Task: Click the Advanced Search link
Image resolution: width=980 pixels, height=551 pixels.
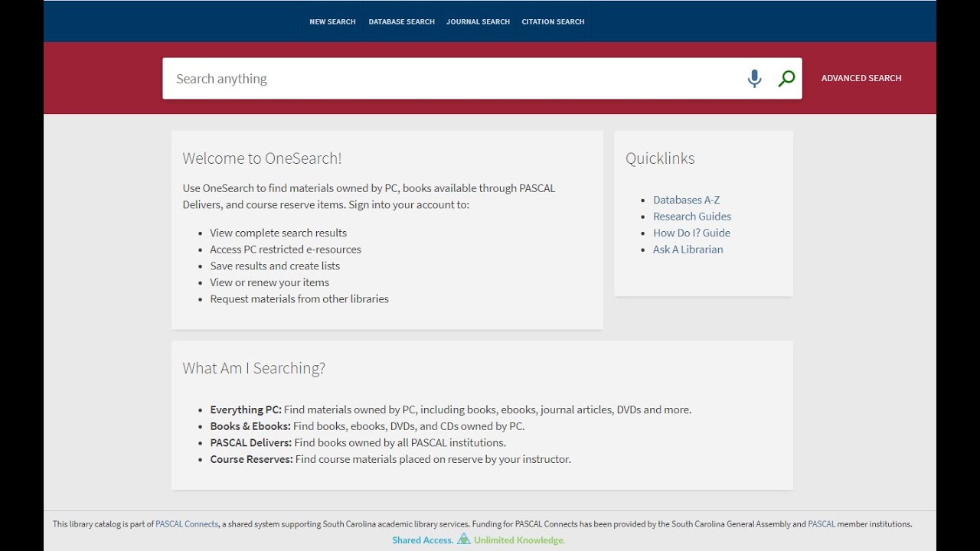Action: (x=861, y=78)
